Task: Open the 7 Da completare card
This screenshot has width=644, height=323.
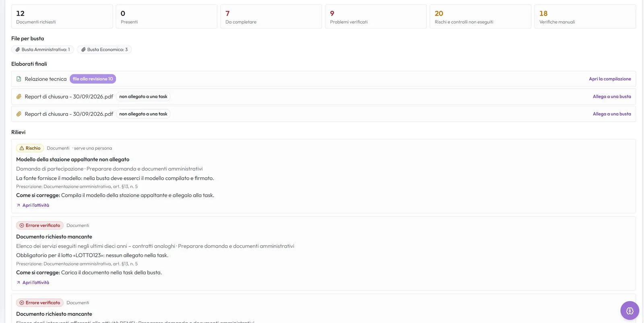Action: (271, 16)
